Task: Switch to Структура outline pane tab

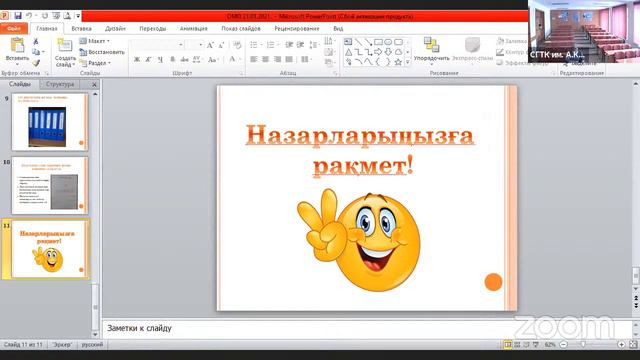Action: tap(60, 84)
